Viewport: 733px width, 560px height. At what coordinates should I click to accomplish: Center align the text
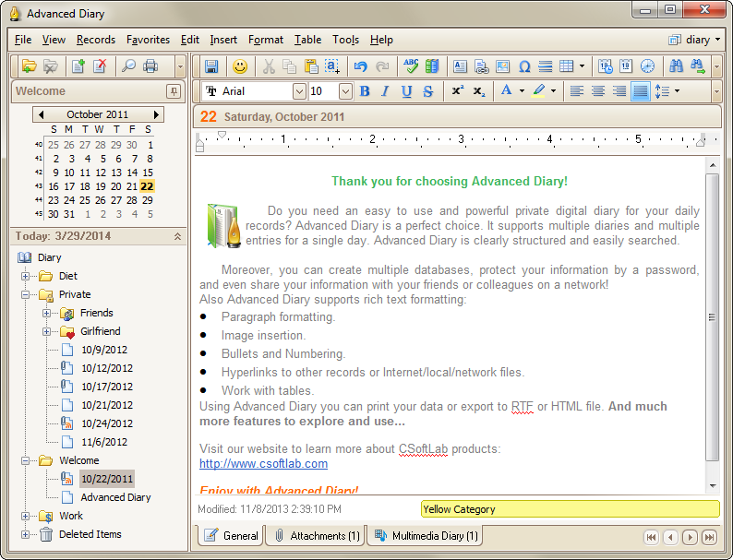pos(598,91)
